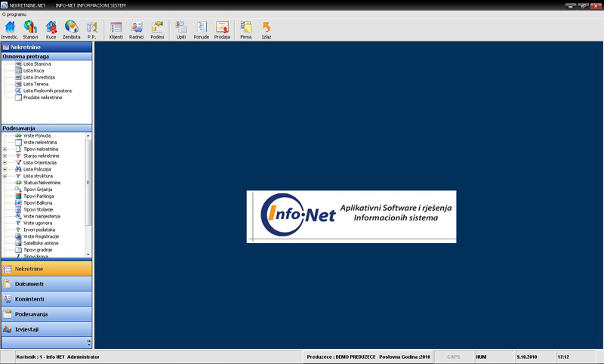Click the Tipovi nekretnina page icon
Image resolution: width=604 pixels, height=364 pixels.
click(x=18, y=149)
